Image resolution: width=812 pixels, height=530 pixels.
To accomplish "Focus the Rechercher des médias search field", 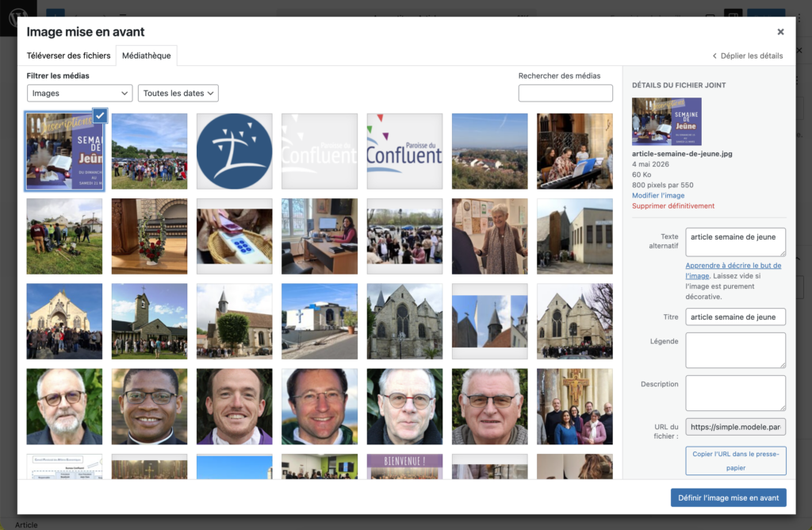I will pos(565,94).
